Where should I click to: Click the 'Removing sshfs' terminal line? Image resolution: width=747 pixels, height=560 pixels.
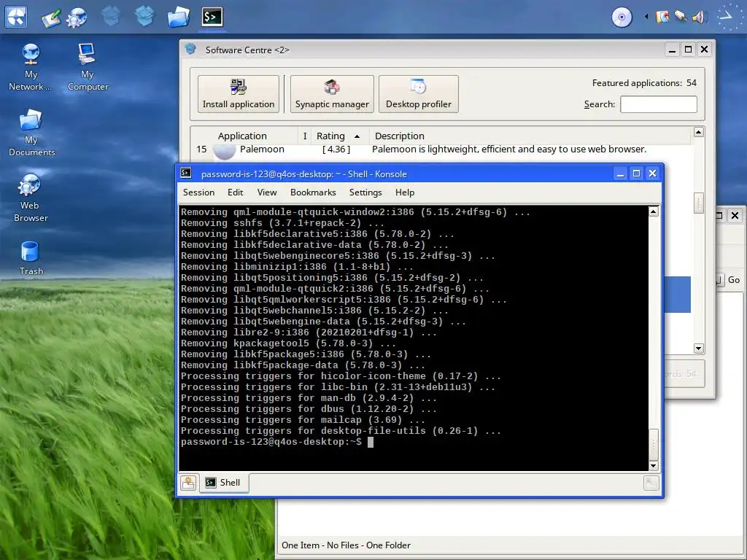coord(282,223)
